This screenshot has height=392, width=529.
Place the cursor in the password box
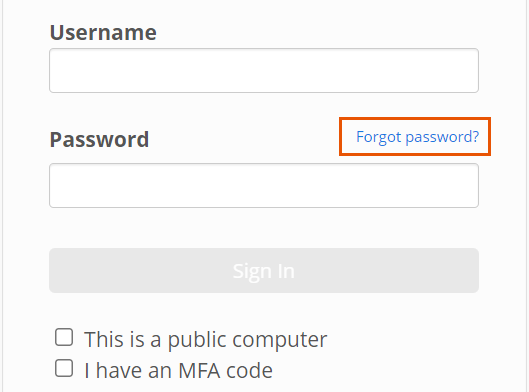point(264,186)
